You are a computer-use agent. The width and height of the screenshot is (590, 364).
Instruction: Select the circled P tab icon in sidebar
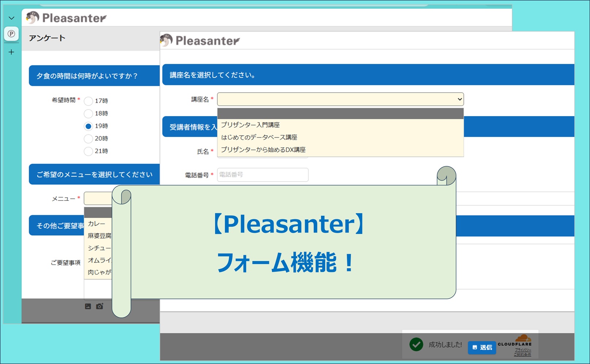[x=11, y=34]
